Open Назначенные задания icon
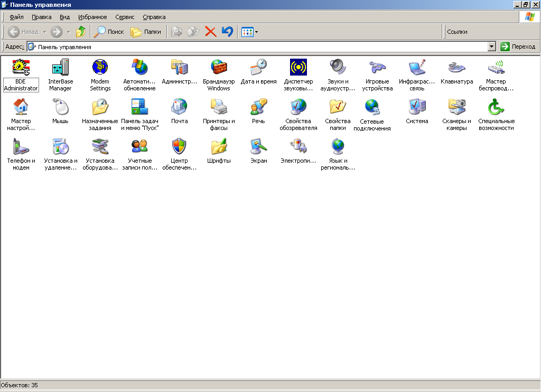 [x=100, y=107]
